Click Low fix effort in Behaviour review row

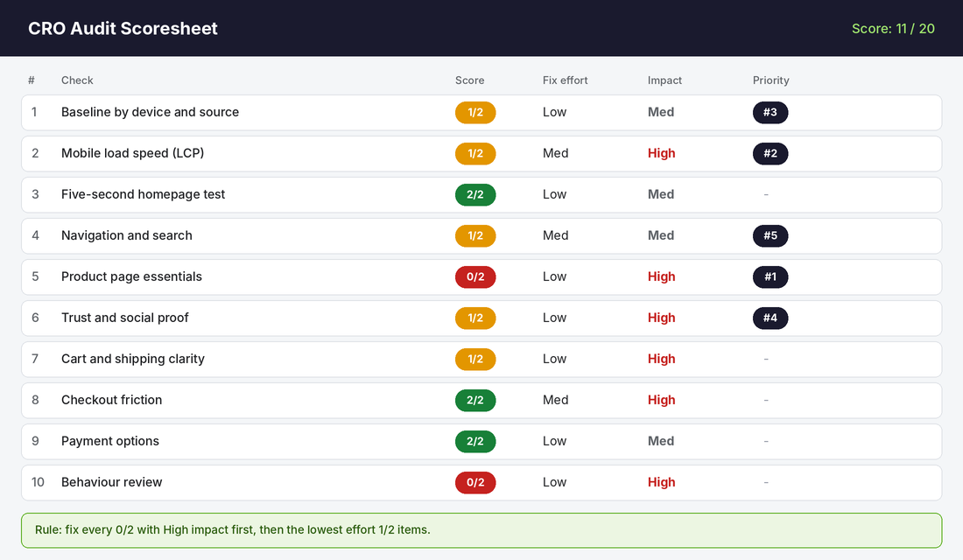(x=554, y=482)
